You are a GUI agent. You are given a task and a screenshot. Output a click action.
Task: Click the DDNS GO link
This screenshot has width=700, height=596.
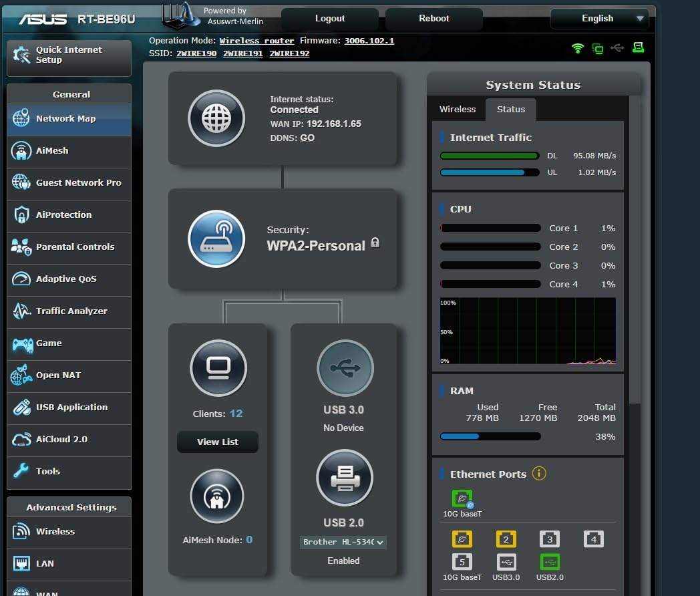pyautogui.click(x=307, y=138)
